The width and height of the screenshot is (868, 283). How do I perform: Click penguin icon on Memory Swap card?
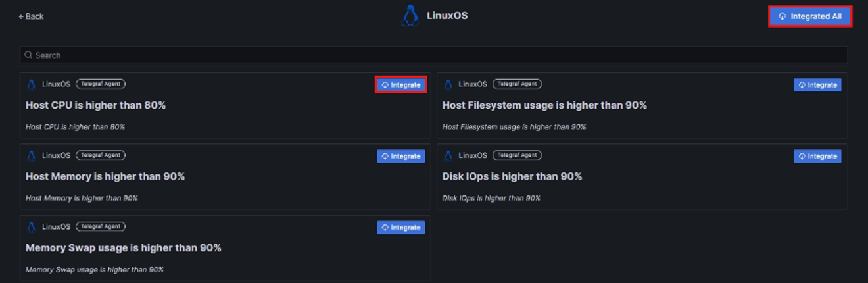31,227
